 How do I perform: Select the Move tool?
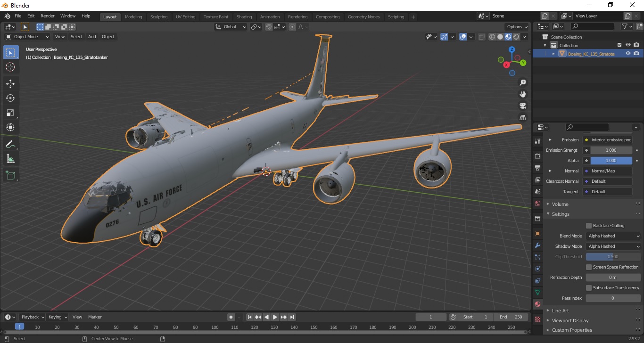[x=10, y=84]
